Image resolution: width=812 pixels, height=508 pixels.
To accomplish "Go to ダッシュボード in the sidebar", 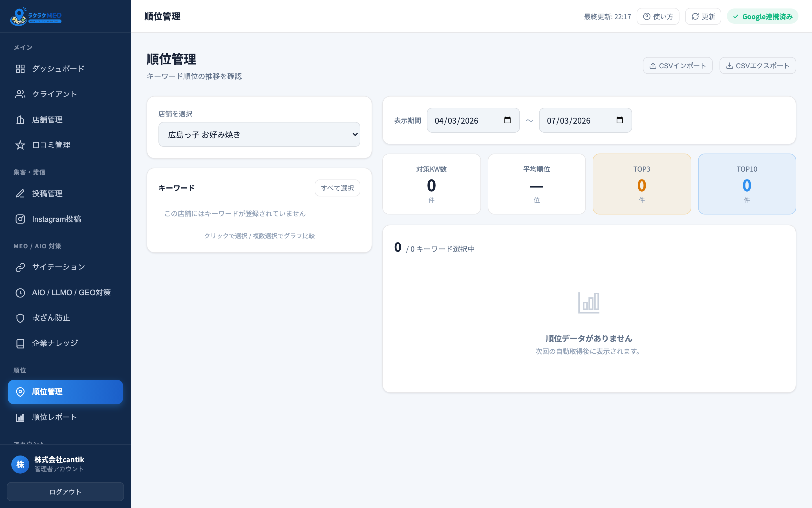I will [x=65, y=69].
